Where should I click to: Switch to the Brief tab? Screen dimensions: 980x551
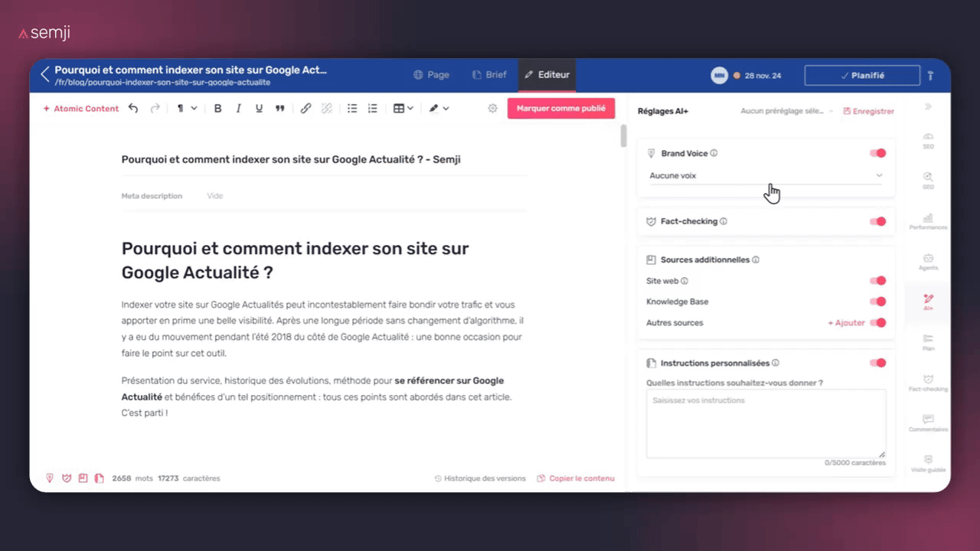pos(490,74)
